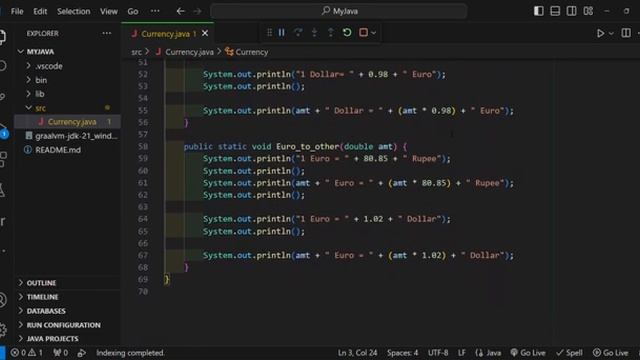Open the stop button dropdown arrow
The width and height of the screenshot is (640, 360).
373,33
